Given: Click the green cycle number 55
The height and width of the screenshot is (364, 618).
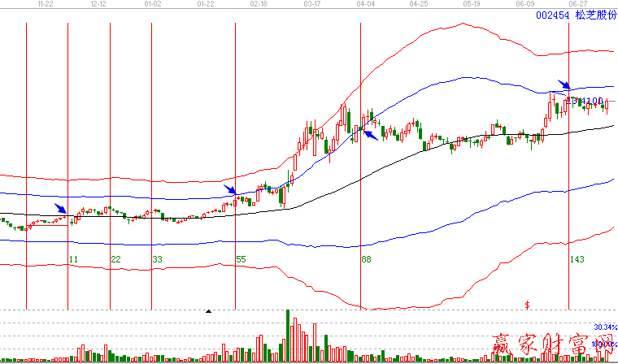Looking at the screenshot, I should (241, 259).
